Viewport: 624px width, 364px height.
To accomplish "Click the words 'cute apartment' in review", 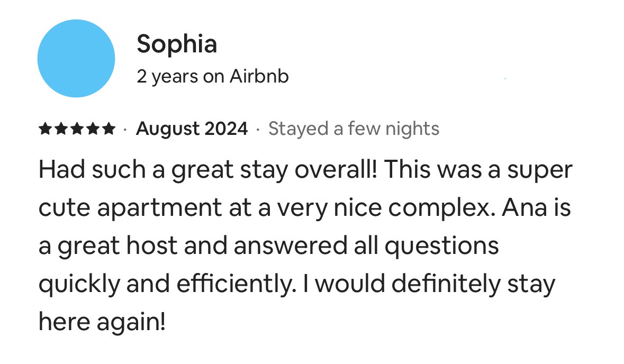I will pyautogui.click(x=130, y=208).
